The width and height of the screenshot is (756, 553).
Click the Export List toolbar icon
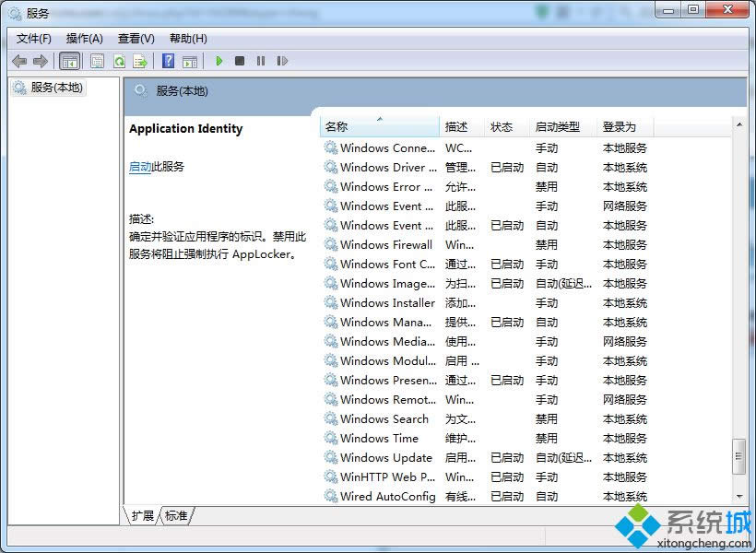coord(140,61)
